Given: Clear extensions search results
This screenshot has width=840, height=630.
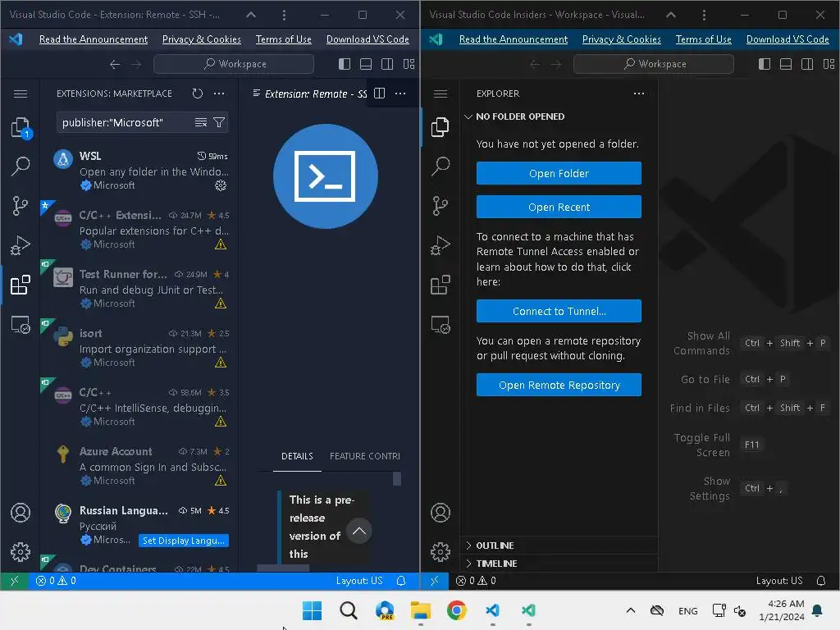Looking at the screenshot, I should coord(201,123).
